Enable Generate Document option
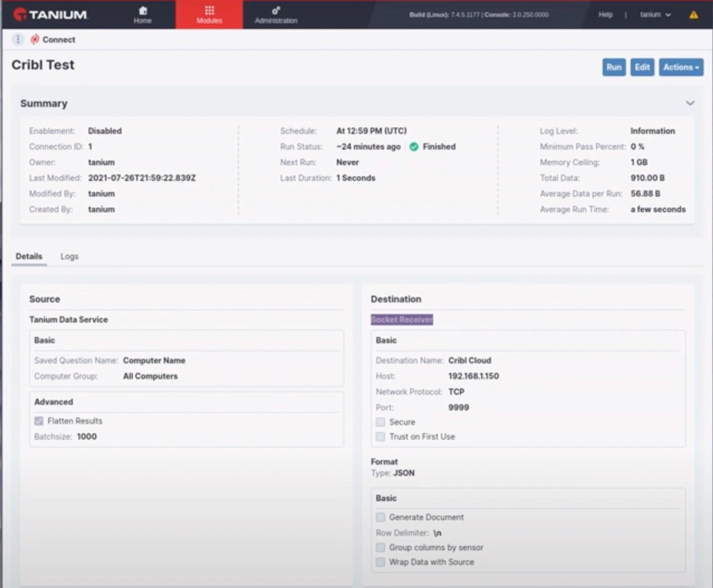Viewport: 713px width, 588px height. [381, 517]
